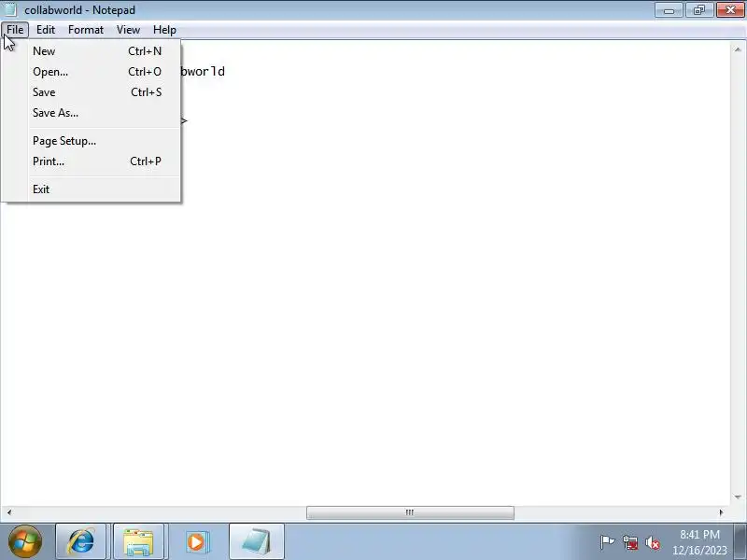Click the vertical scrollbar down arrow

click(738, 497)
